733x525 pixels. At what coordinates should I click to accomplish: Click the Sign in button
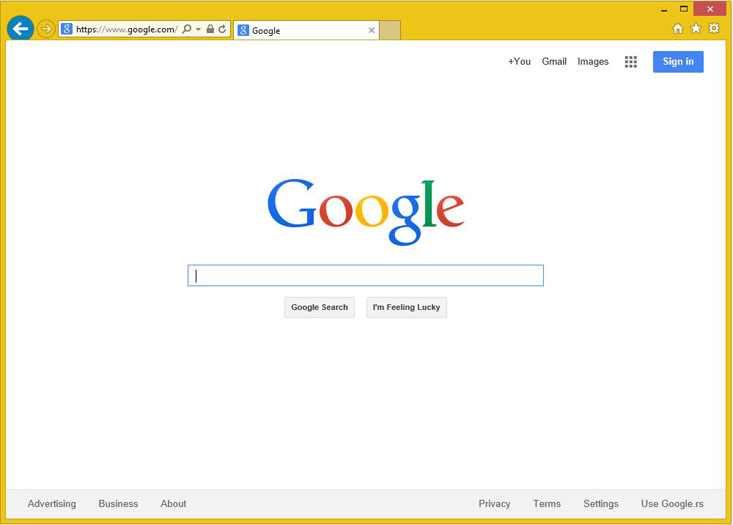678,62
